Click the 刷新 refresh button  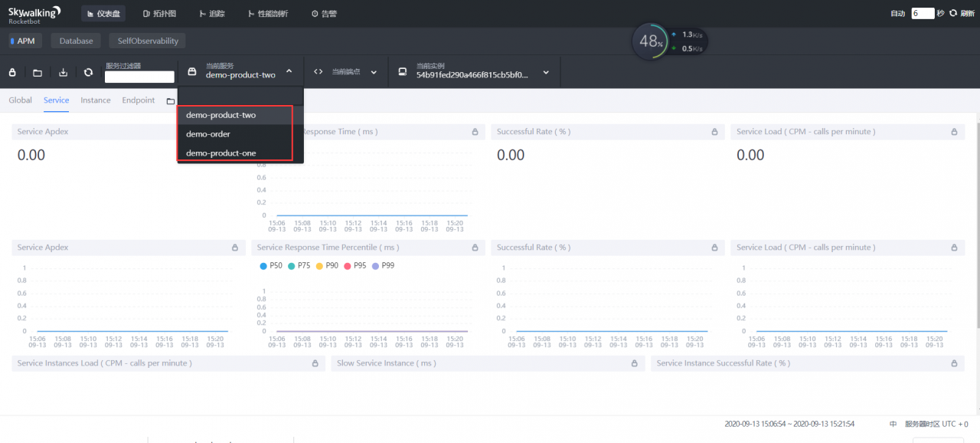(x=963, y=14)
